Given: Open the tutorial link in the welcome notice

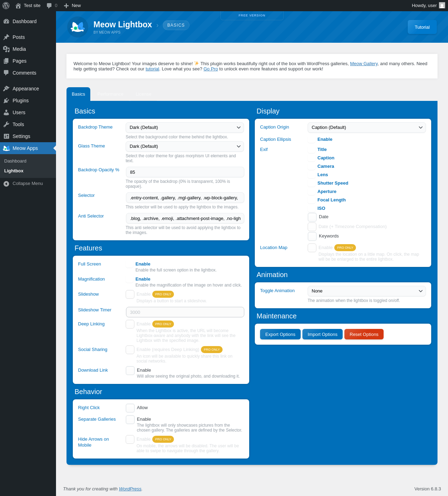Looking at the screenshot, I should (152, 69).
